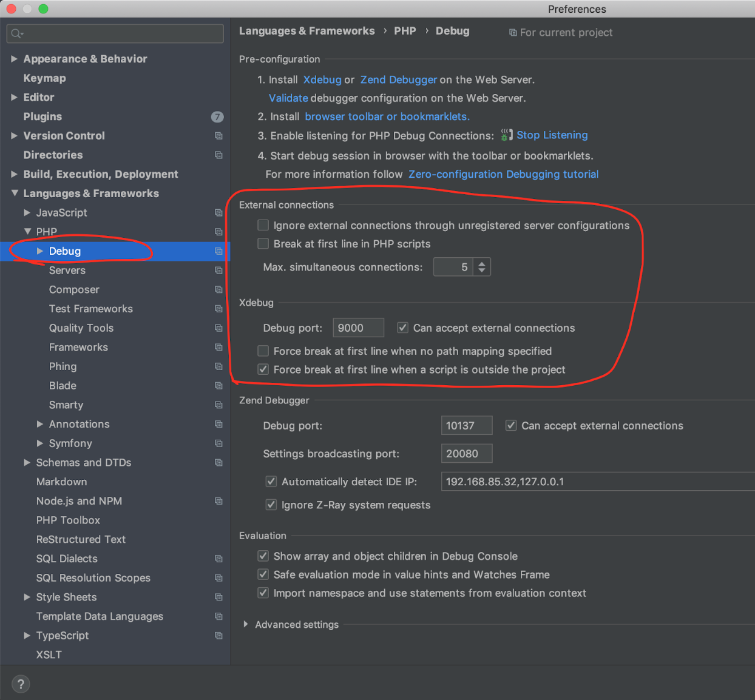Collapse Languages & Frameworks section
The width and height of the screenshot is (755, 700).
click(x=14, y=194)
